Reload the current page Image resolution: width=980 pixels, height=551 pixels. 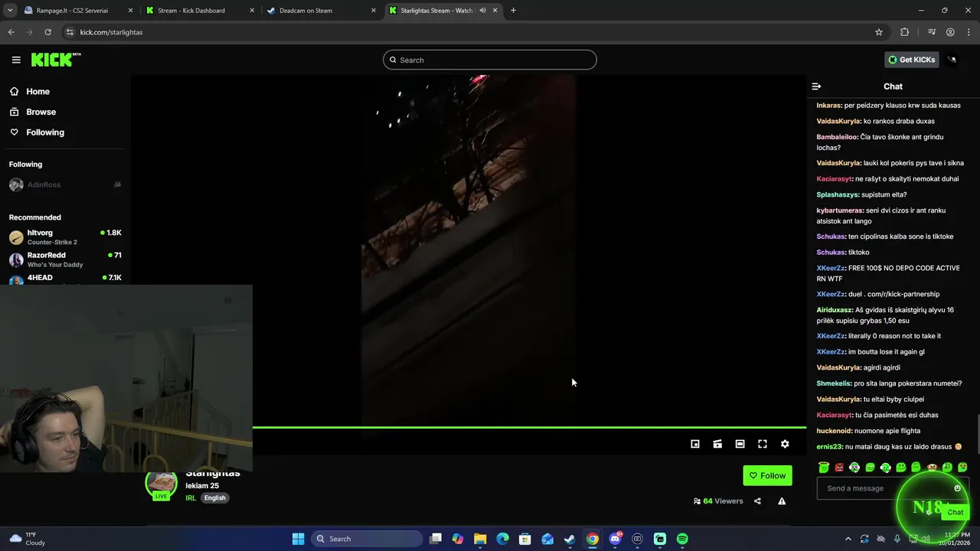tap(47, 32)
